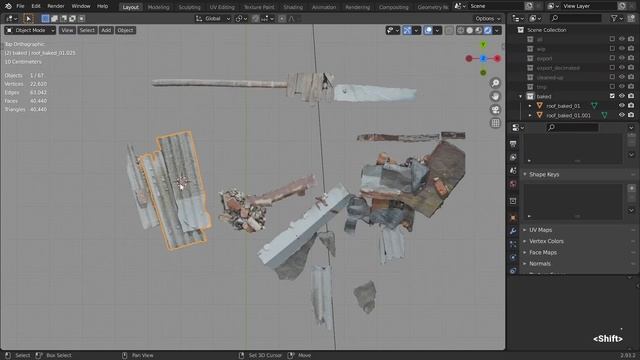This screenshot has height=360, width=640.
Task: Open the Object properties orange square tab
Action: tap(513, 217)
